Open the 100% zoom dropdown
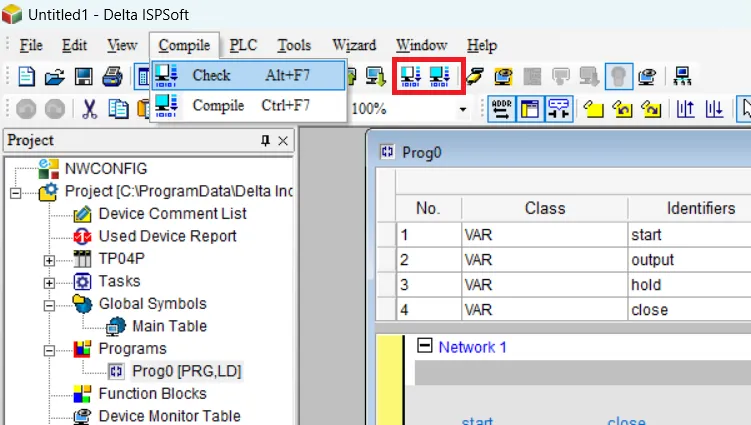The width and height of the screenshot is (751, 425). [463, 109]
